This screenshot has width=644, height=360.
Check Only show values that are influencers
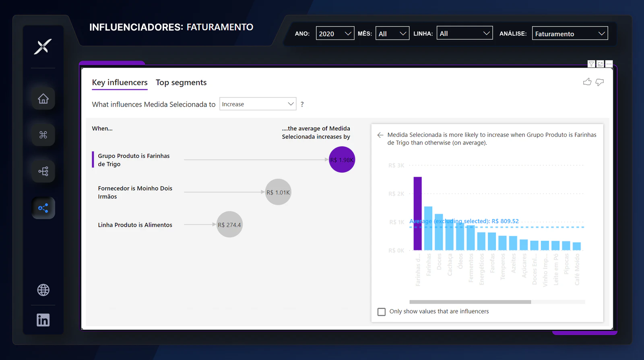coord(382,312)
